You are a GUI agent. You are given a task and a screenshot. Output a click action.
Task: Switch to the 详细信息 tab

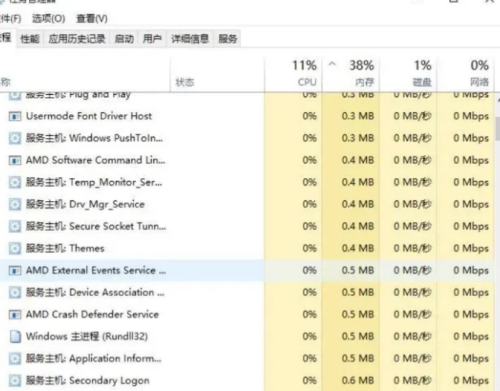(190, 39)
